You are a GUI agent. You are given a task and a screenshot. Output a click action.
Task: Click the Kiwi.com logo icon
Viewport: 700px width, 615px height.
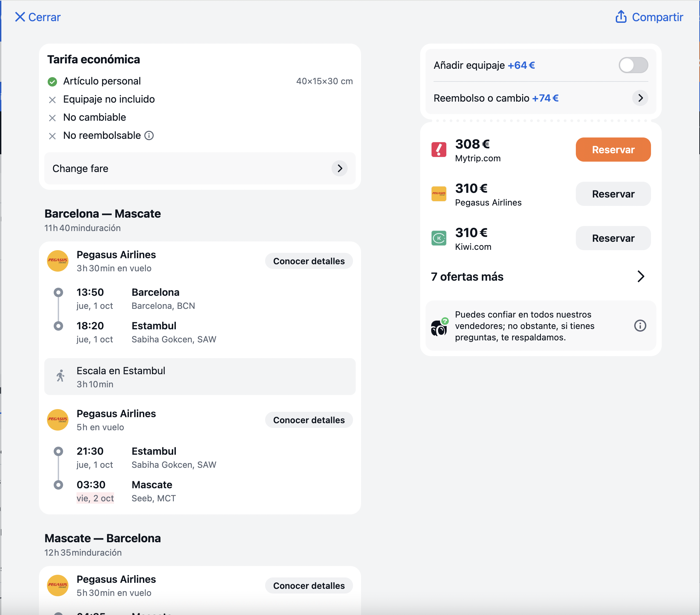438,238
